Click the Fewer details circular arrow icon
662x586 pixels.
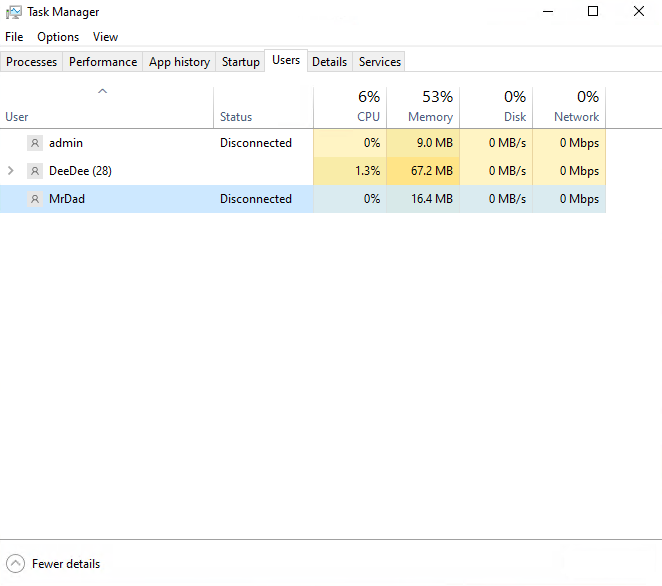(16, 564)
